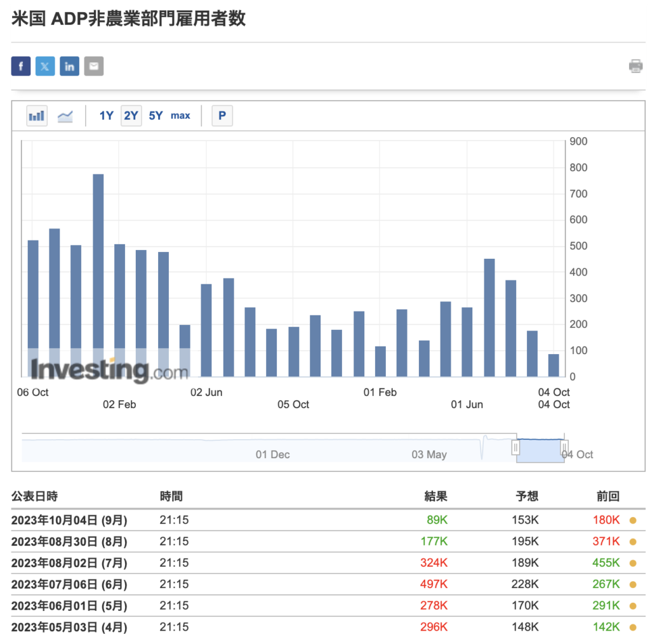Click the 時間 column header
Viewport: 650px width, 644px height.
point(171,496)
